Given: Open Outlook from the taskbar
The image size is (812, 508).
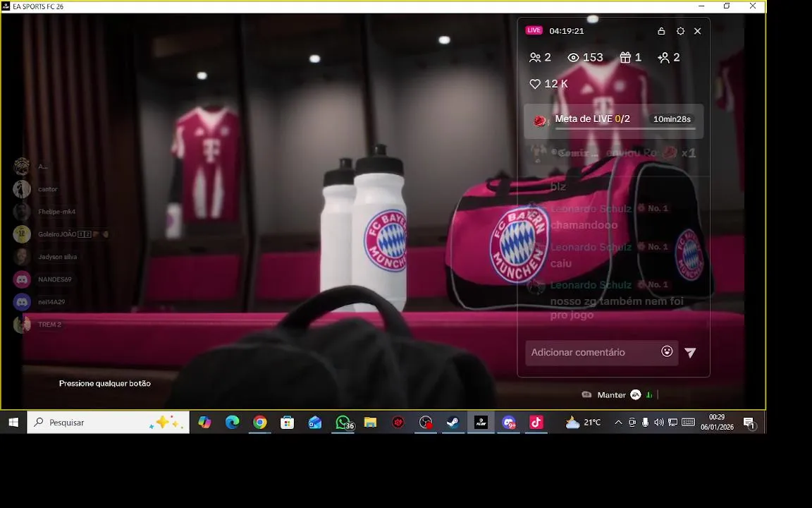Looking at the screenshot, I should click(x=315, y=423).
